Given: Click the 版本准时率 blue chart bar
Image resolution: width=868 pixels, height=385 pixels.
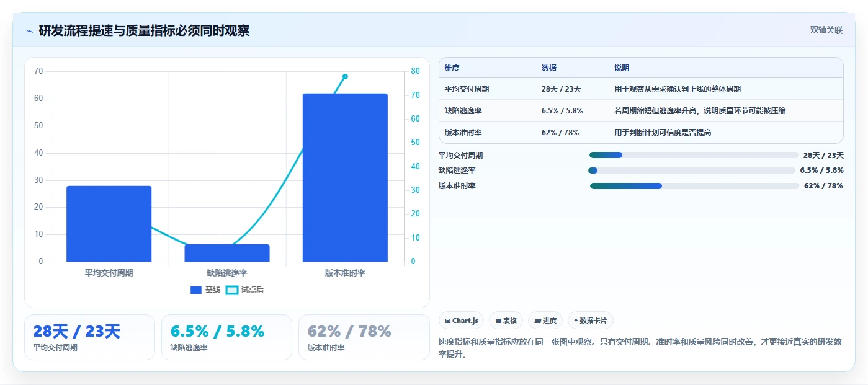Looking at the screenshot, I should [x=345, y=177].
